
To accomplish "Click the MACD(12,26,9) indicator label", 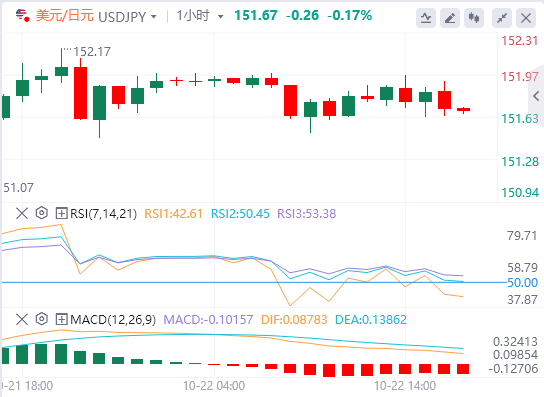I will coord(113,319).
